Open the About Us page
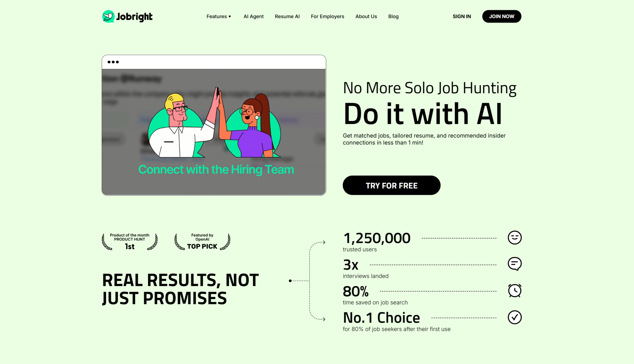The image size is (634, 364). tap(366, 16)
